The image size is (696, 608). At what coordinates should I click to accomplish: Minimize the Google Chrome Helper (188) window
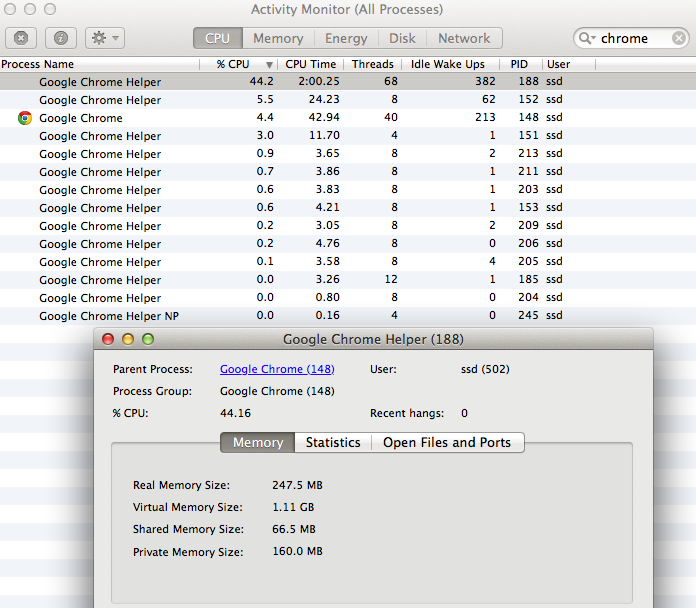(128, 340)
